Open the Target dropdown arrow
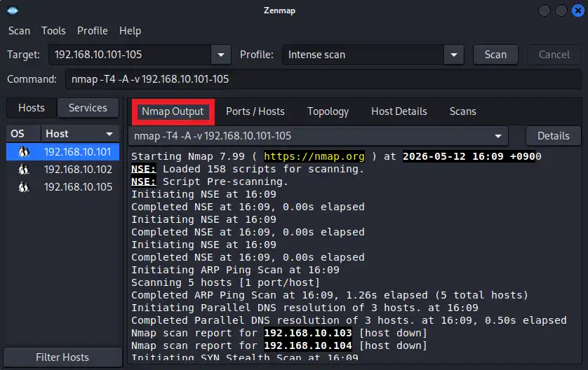The image size is (588, 370). [221, 55]
